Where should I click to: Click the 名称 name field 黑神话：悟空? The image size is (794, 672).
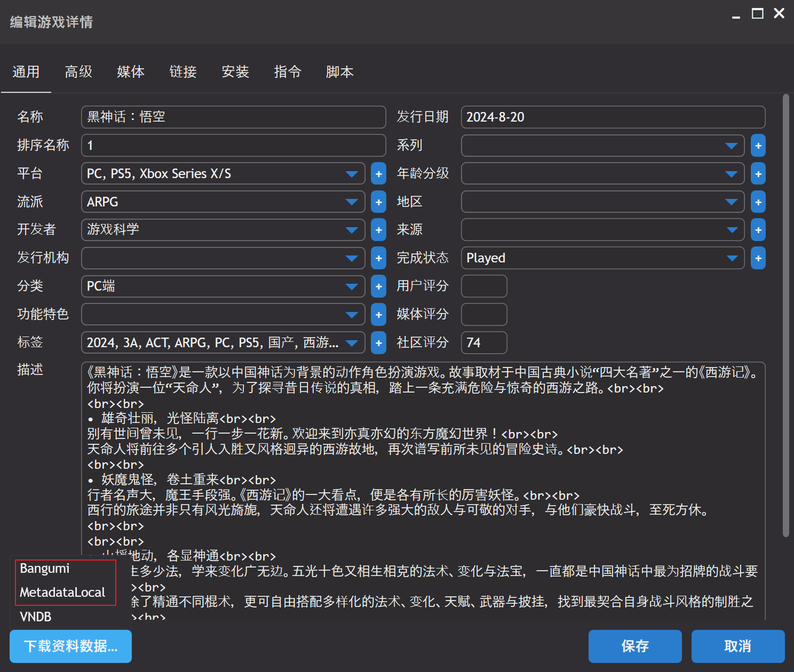(x=233, y=117)
